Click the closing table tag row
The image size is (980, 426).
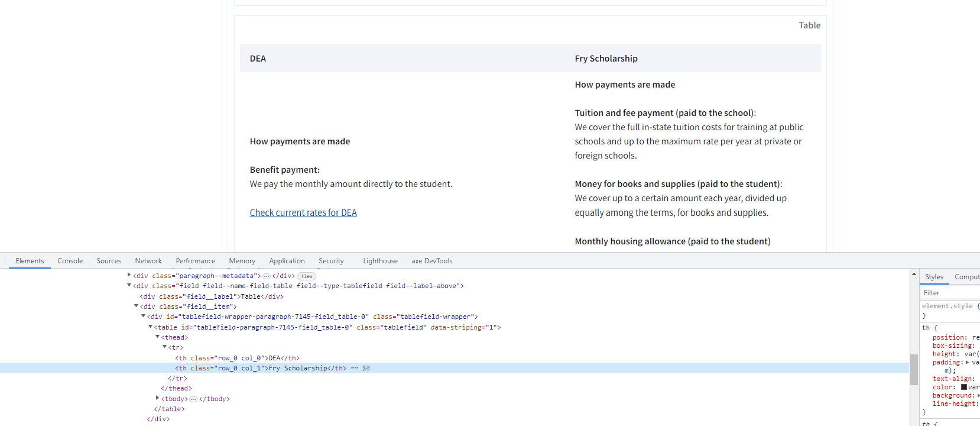coord(169,409)
